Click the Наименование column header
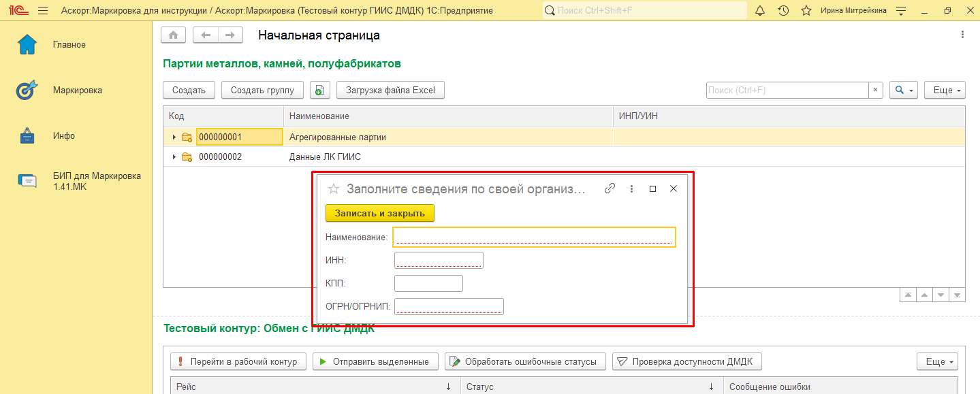This screenshot has width=980, height=394. pyautogui.click(x=449, y=116)
